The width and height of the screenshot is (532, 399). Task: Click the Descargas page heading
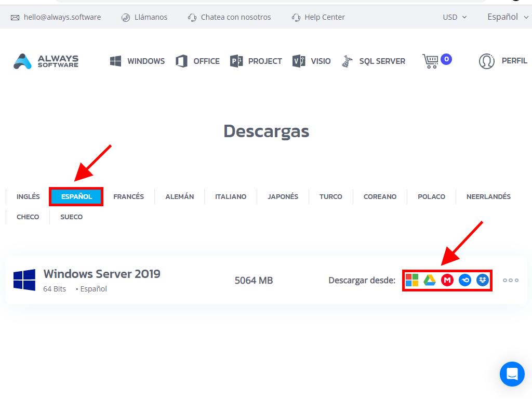pos(267,131)
